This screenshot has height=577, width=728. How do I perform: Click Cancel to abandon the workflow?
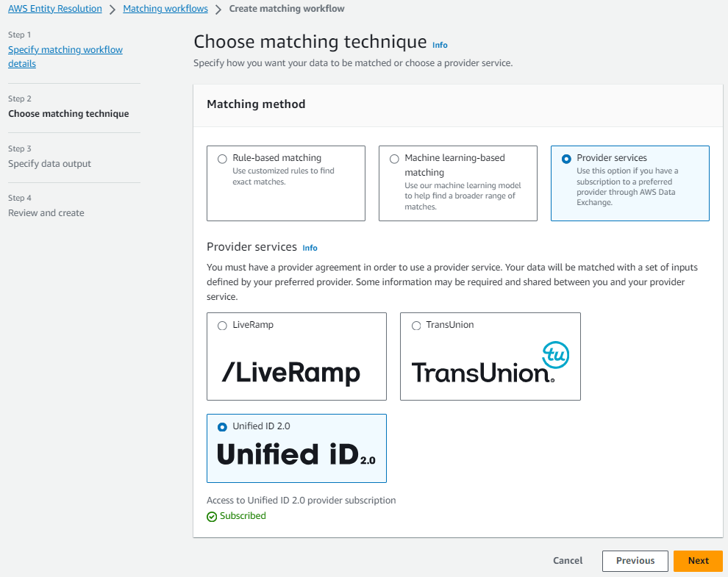(567, 560)
